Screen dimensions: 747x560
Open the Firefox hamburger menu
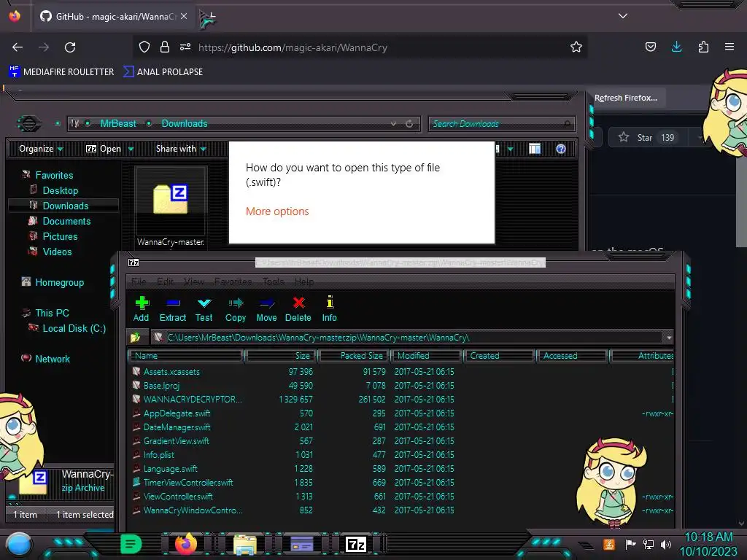click(x=729, y=47)
